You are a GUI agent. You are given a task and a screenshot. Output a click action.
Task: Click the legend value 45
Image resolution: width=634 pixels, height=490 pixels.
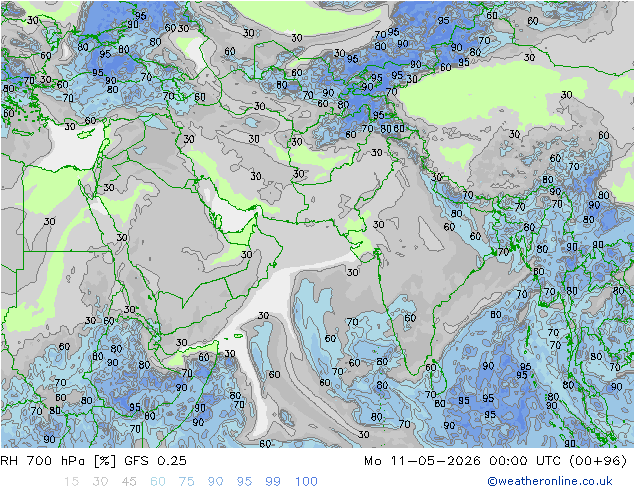[x=129, y=481]
